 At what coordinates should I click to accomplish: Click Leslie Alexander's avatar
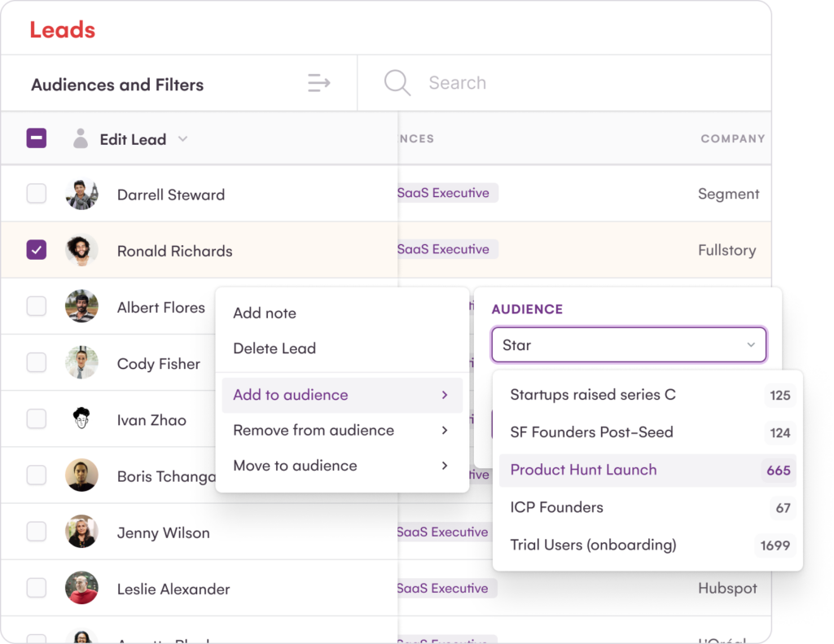81,589
